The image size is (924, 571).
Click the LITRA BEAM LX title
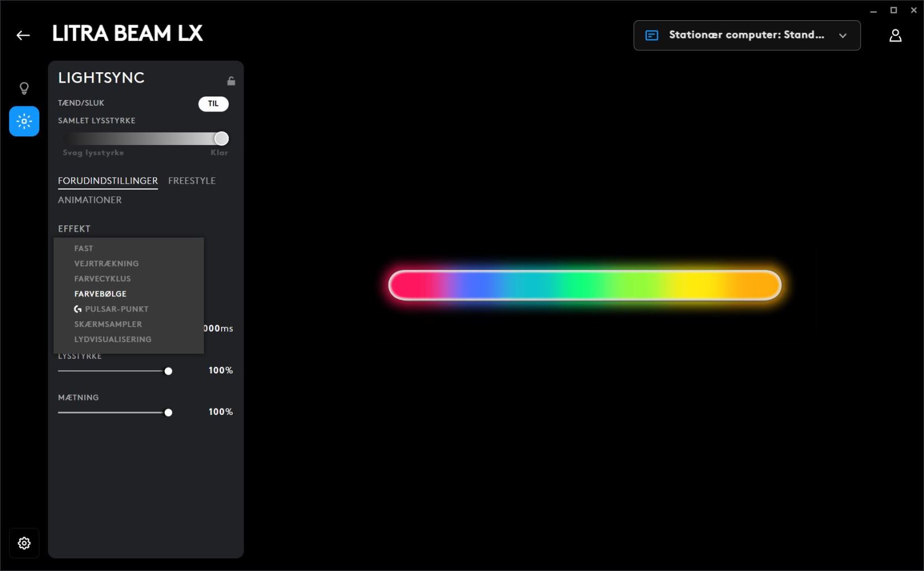128,34
